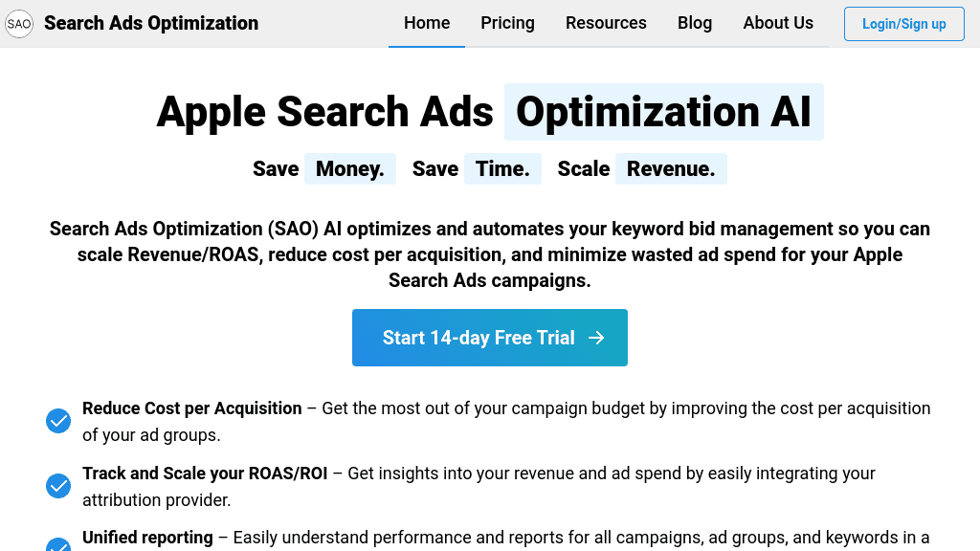Click the checkmark beside Unified reporting
The width and height of the screenshot is (980, 551).
point(57,546)
